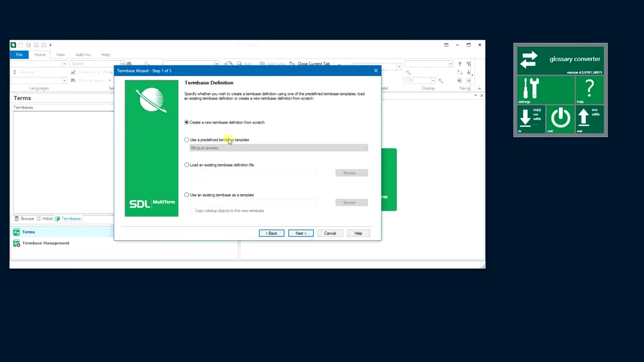The height and width of the screenshot is (362, 644).
Task: Click the Help button in the wizard
Action: [358, 233]
